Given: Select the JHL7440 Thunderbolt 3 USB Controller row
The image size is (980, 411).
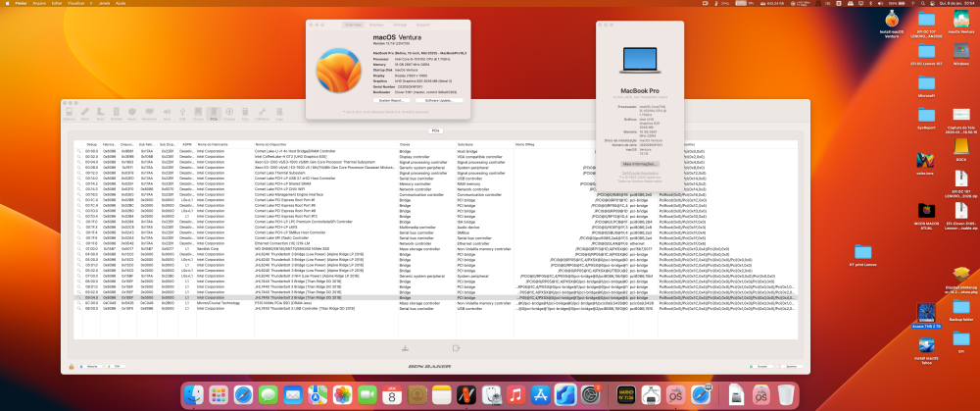Looking at the screenshot, I should click(436, 308).
